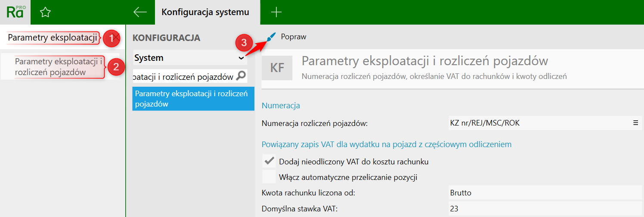Click the magnifier search icon
Viewport: 644px width, 217px height.
point(241,76)
